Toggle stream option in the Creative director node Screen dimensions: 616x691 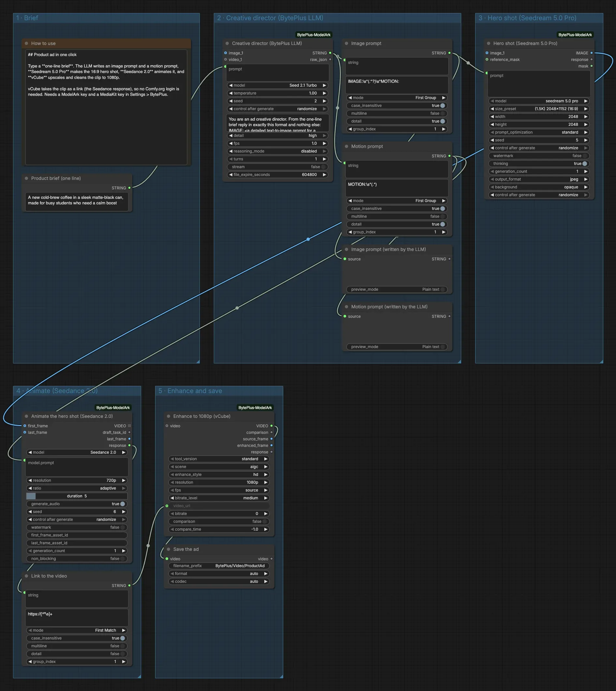277,167
